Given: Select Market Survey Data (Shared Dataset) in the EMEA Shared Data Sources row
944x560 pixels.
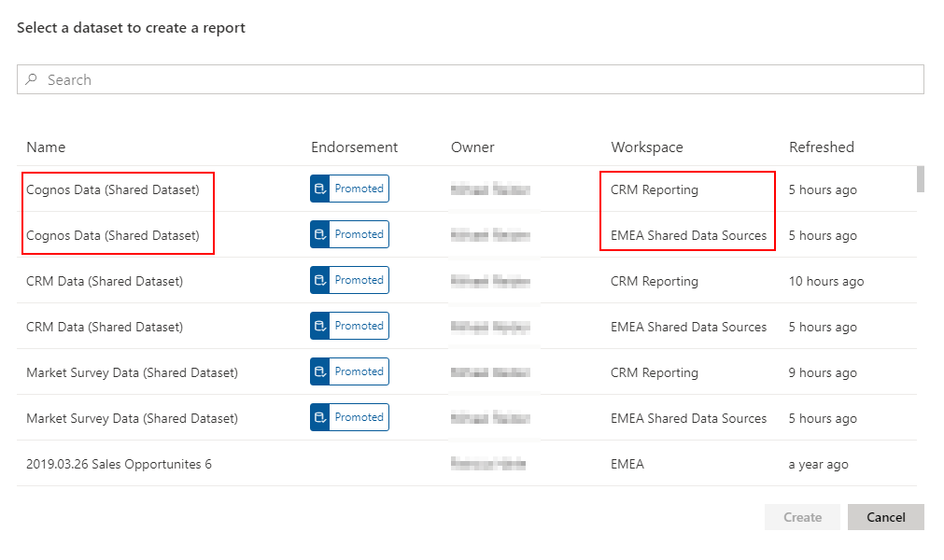Looking at the screenshot, I should click(x=132, y=419).
